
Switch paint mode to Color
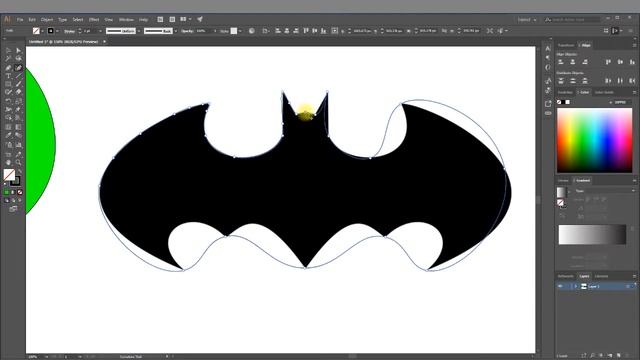[x=7, y=192]
